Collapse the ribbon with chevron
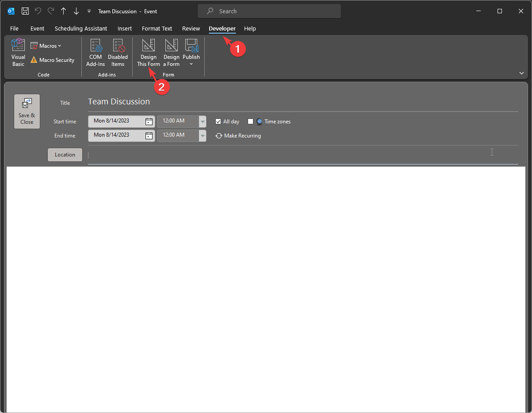Image resolution: width=532 pixels, height=413 pixels. point(521,73)
